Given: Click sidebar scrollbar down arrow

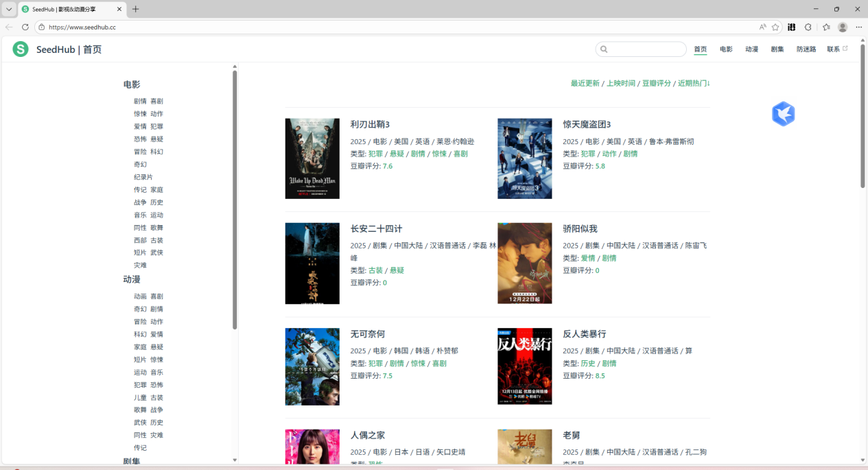Looking at the screenshot, I should click(235, 460).
